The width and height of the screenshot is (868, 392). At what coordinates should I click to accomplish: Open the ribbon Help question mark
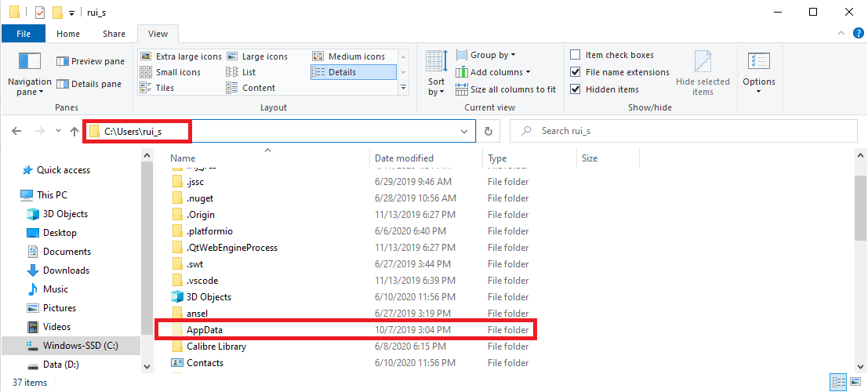[859, 34]
